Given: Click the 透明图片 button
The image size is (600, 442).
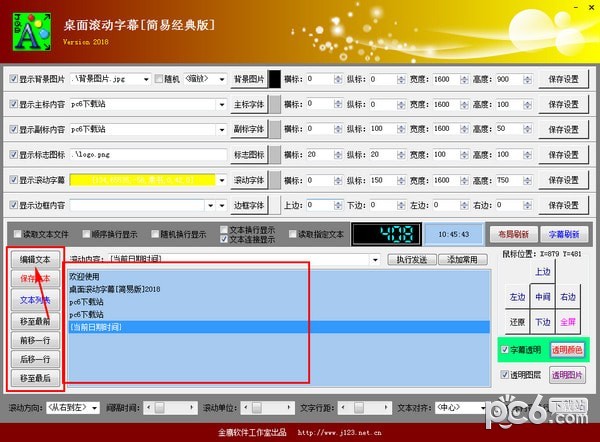Looking at the screenshot, I should (567, 375).
